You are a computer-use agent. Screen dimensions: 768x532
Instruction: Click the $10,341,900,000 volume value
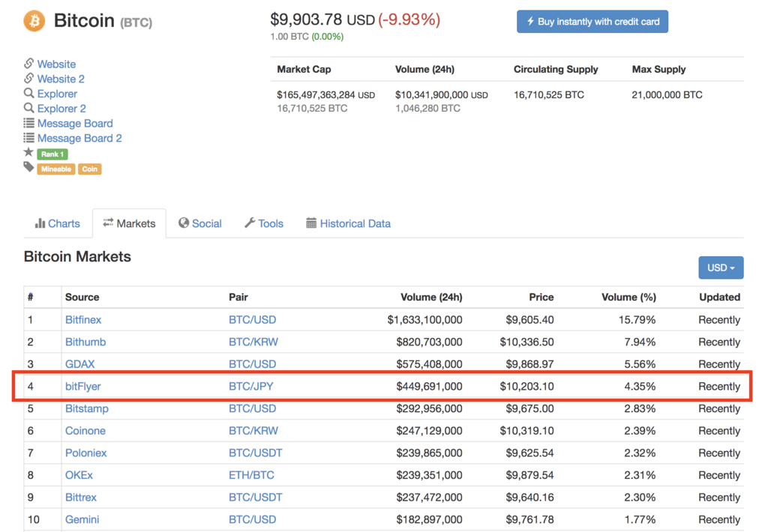[x=441, y=95]
